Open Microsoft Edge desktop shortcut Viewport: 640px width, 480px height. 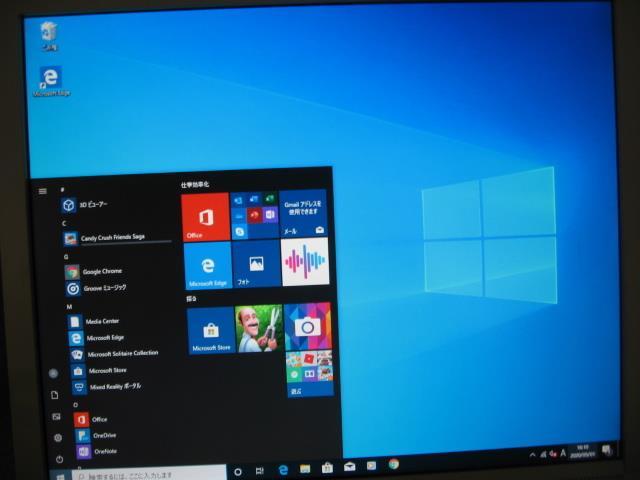pyautogui.click(x=51, y=82)
